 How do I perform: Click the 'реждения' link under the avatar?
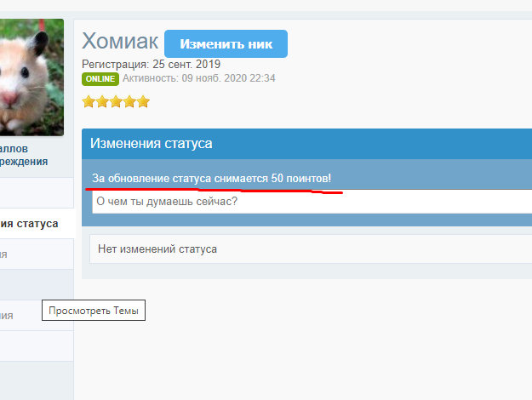coord(24,162)
